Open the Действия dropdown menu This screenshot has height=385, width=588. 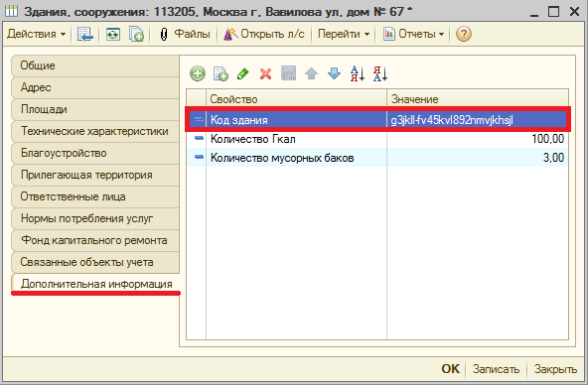coord(36,34)
